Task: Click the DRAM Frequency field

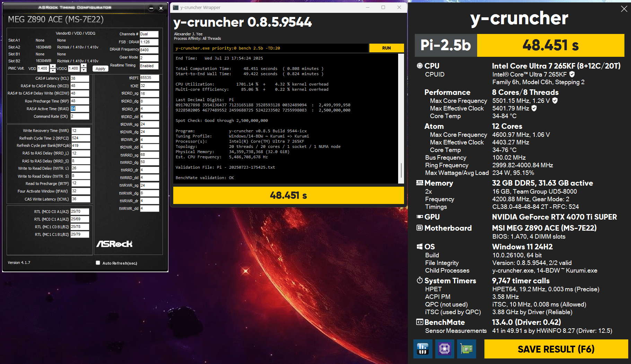Action: pyautogui.click(x=149, y=50)
